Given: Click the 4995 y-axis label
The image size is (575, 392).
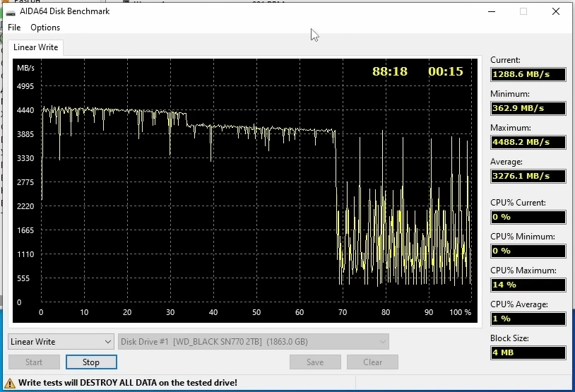Looking at the screenshot, I should pyautogui.click(x=25, y=87).
